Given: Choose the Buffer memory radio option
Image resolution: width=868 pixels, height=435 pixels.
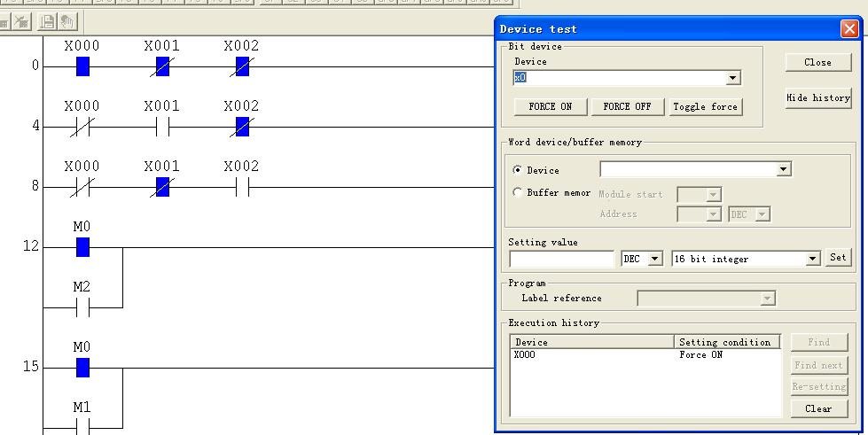Looking at the screenshot, I should click(x=518, y=192).
